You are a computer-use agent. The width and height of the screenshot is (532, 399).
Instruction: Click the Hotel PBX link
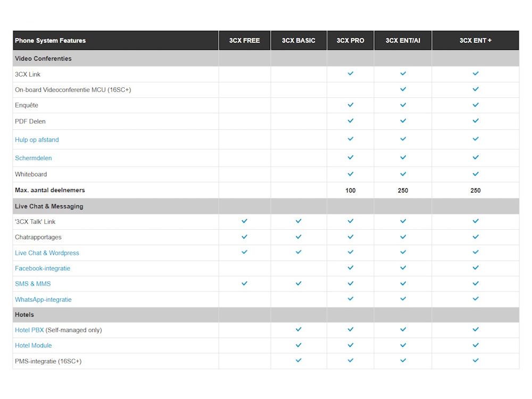(x=29, y=330)
